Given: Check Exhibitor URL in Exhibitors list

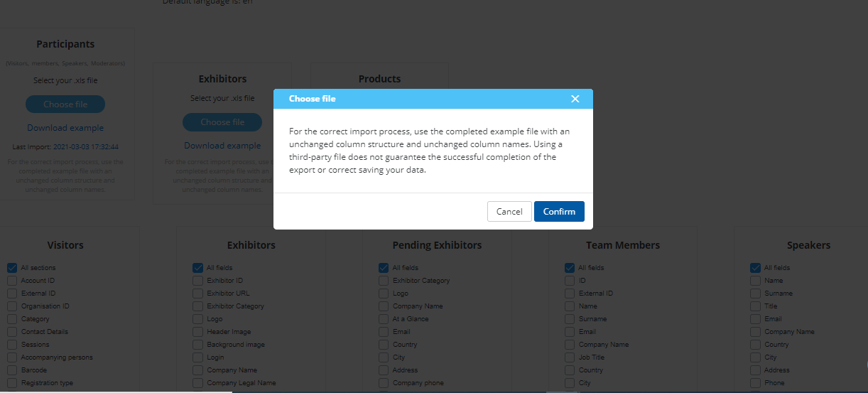Looking at the screenshot, I should click(x=197, y=294).
